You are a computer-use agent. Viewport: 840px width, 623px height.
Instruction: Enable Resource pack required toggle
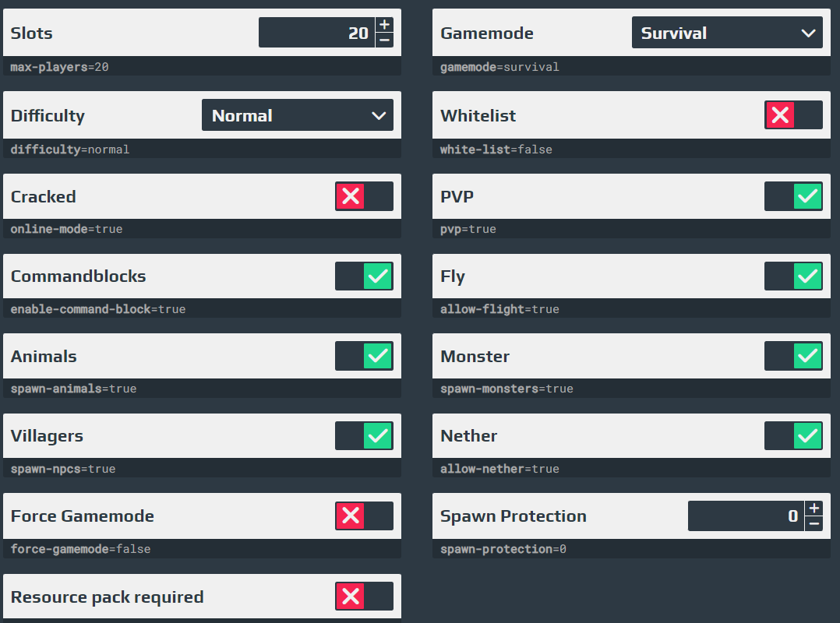click(x=365, y=596)
